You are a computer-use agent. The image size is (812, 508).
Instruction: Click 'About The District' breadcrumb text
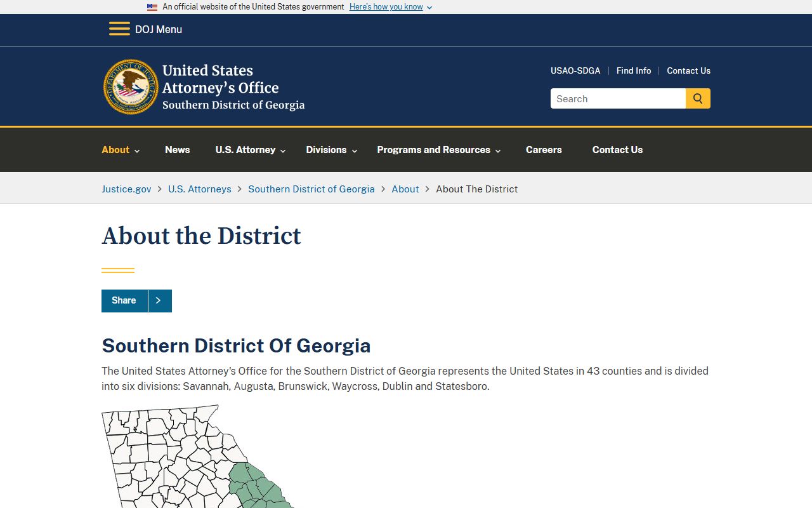[x=477, y=189]
